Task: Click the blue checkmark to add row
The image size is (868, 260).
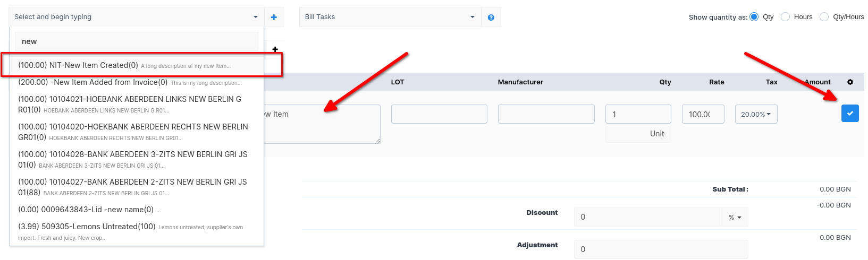Action: [x=849, y=114]
